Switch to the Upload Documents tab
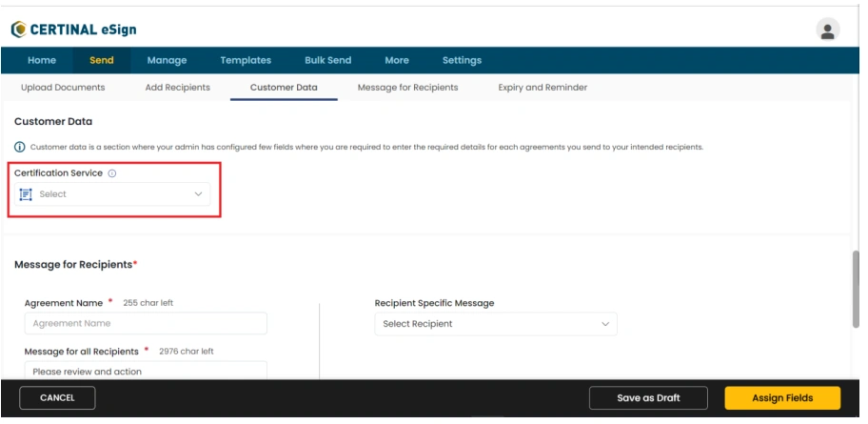Screen dimensions: 868x424 tap(63, 88)
